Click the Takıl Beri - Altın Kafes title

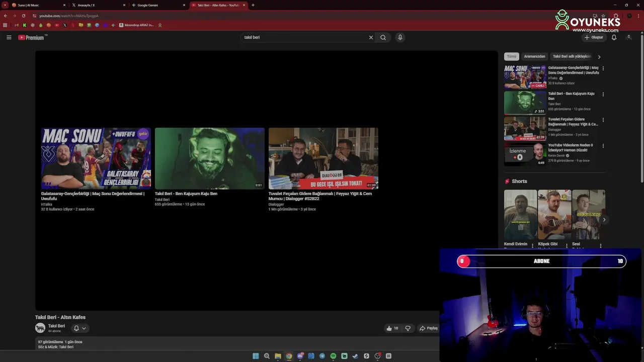(x=60, y=317)
